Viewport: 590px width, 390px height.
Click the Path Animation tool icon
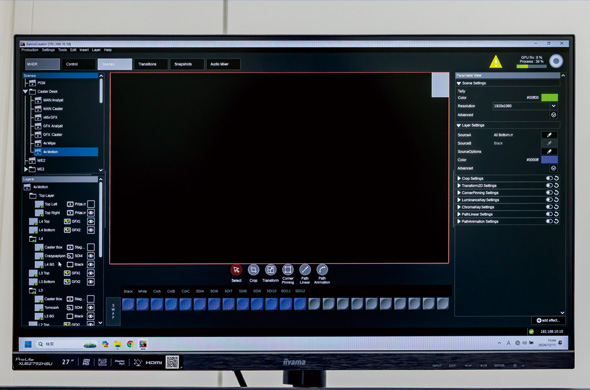pyautogui.click(x=322, y=270)
